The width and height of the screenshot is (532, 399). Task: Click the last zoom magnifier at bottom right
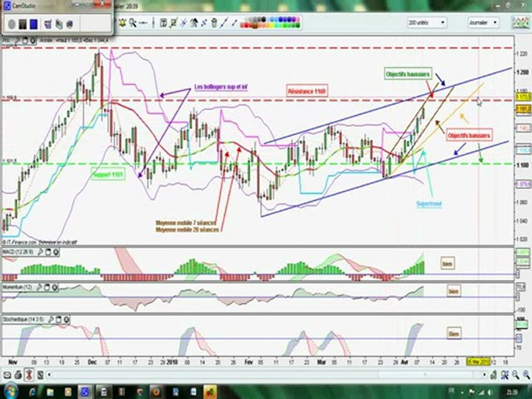526,375
